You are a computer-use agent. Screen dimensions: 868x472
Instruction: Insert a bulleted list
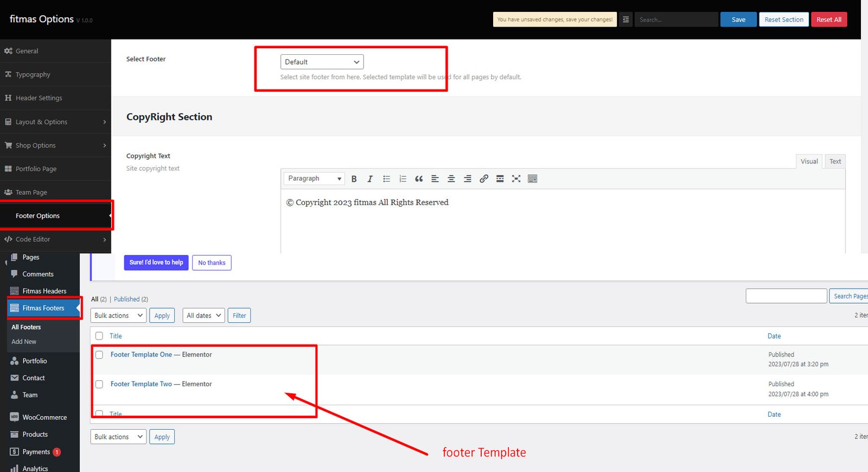point(386,178)
